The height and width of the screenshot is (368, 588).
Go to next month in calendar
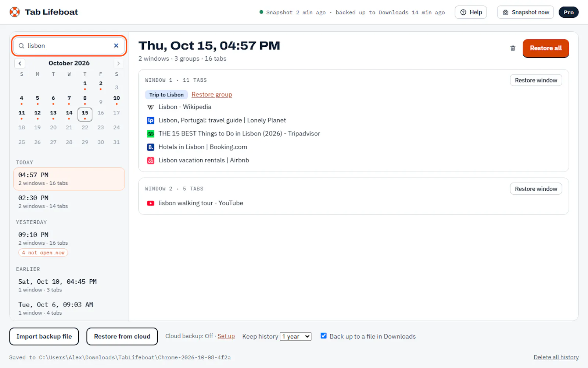(x=118, y=63)
